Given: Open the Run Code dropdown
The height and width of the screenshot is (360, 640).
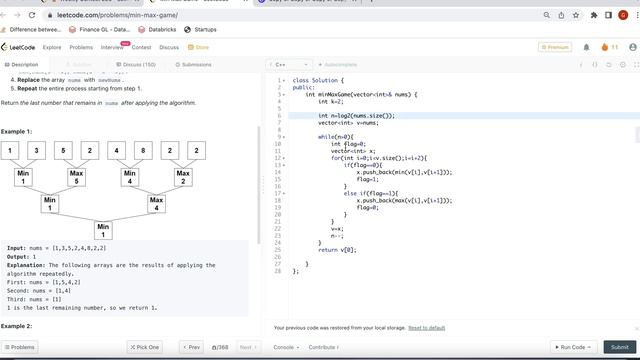Looking at the screenshot, I should click(573, 347).
